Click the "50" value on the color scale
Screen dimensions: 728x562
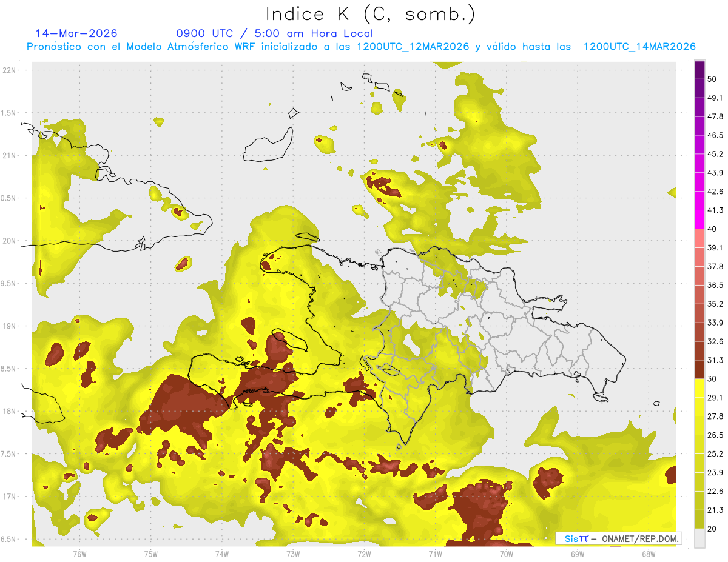click(x=712, y=79)
